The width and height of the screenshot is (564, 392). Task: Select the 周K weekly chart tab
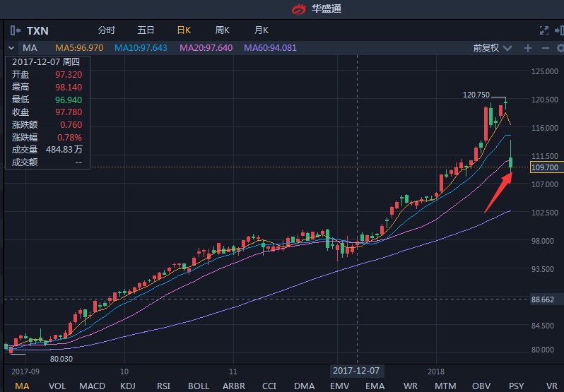[x=223, y=30]
